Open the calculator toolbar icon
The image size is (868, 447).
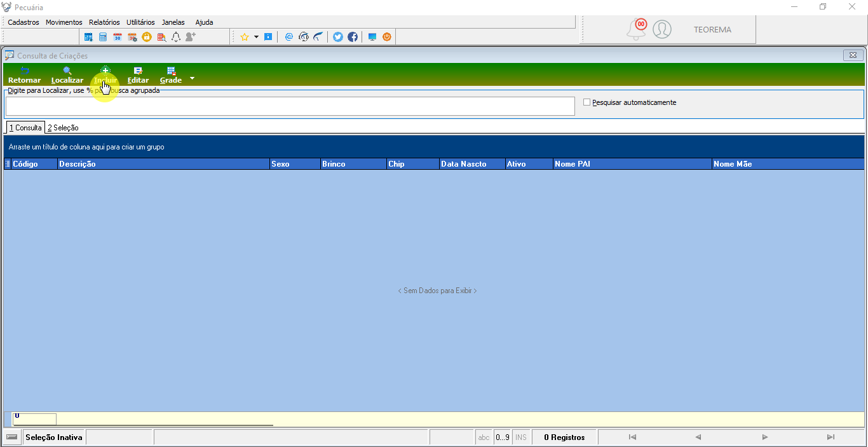coord(103,37)
